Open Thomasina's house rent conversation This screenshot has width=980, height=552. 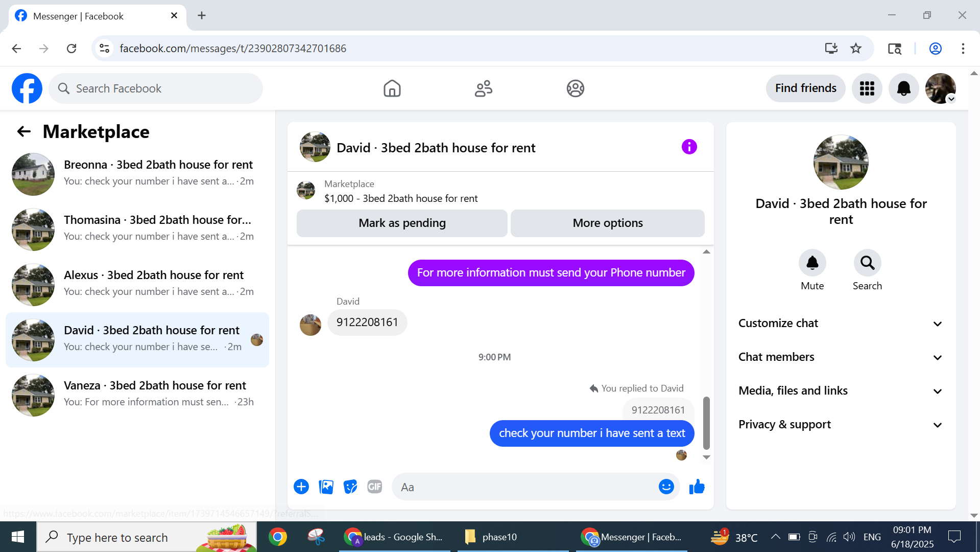click(x=137, y=229)
